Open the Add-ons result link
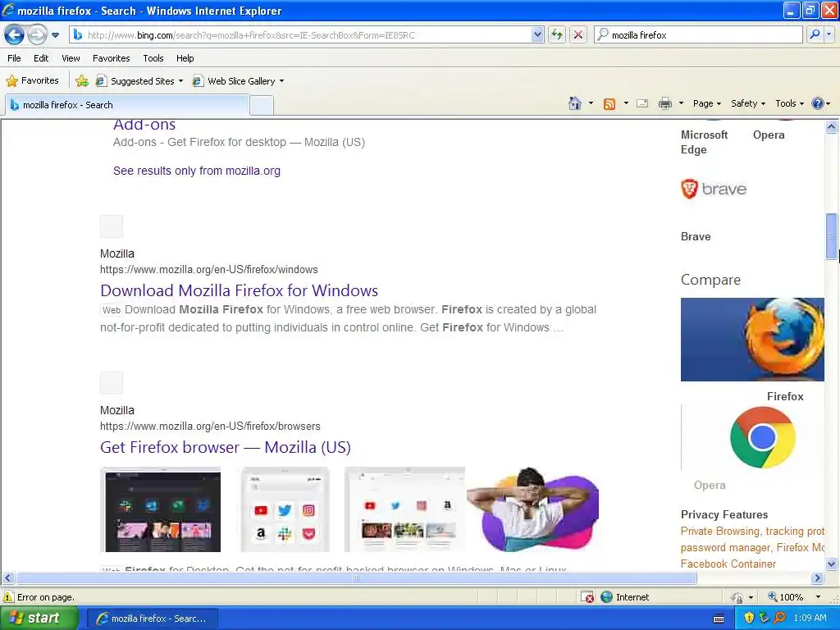840x630 pixels. 144,126
